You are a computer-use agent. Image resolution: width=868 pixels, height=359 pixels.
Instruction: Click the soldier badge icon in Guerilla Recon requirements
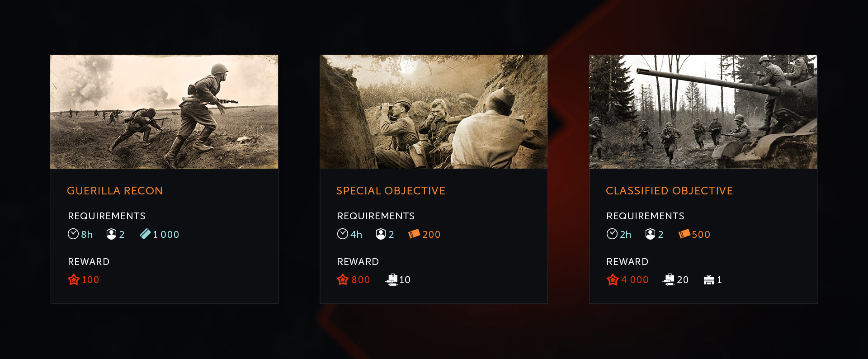point(111,234)
